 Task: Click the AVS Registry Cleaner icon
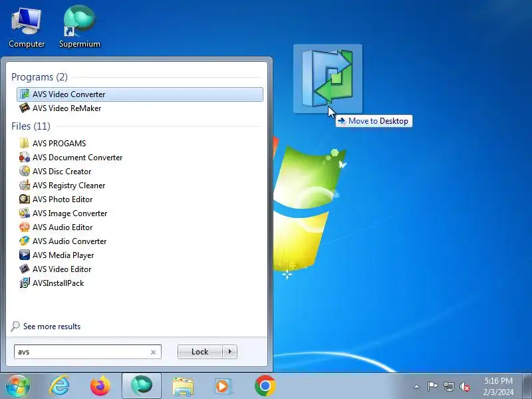point(25,185)
